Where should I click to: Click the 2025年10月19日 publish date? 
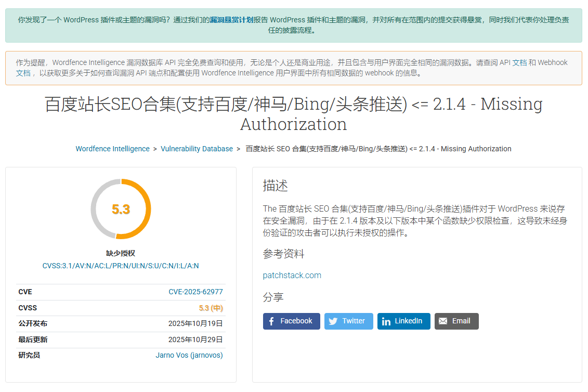point(195,324)
